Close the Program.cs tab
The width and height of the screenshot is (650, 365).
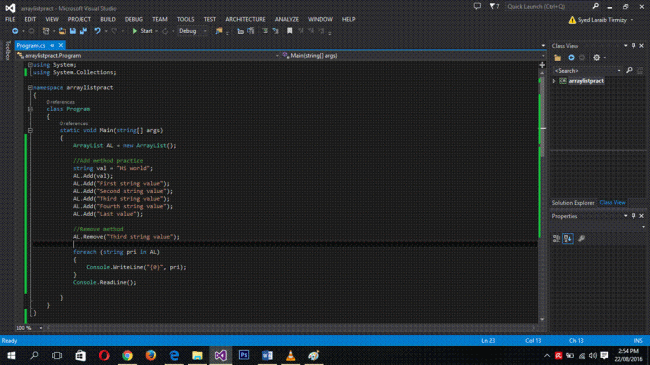click(x=61, y=45)
